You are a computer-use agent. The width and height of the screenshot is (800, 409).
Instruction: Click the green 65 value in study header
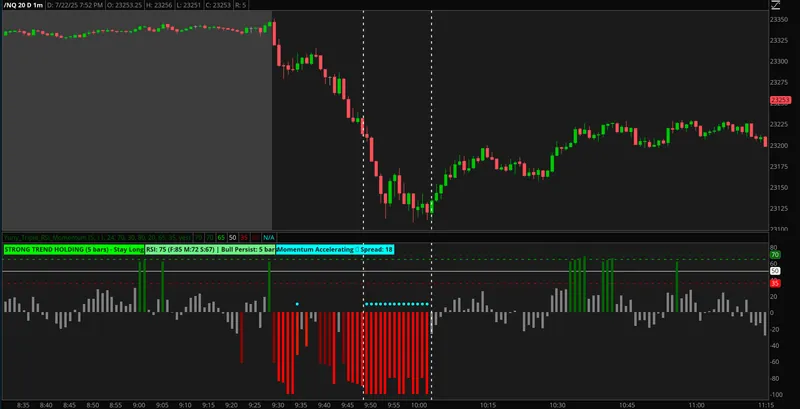(221, 237)
